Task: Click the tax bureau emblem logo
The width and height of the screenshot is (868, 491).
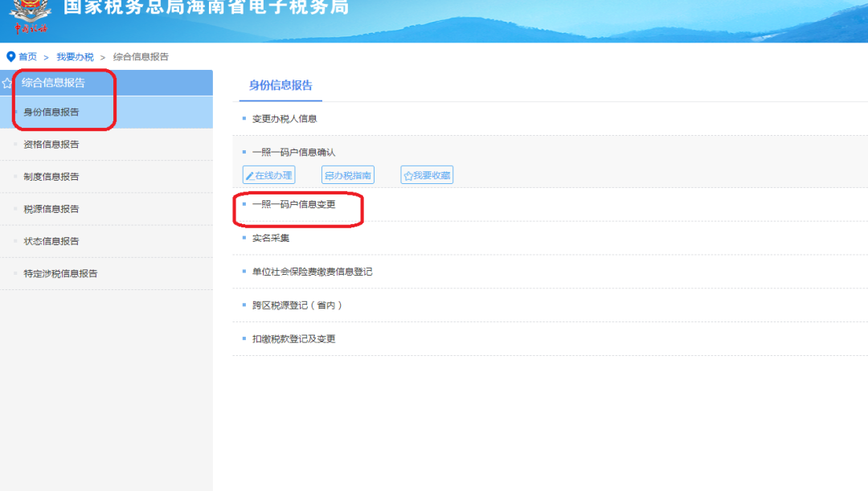Action: coord(31,15)
